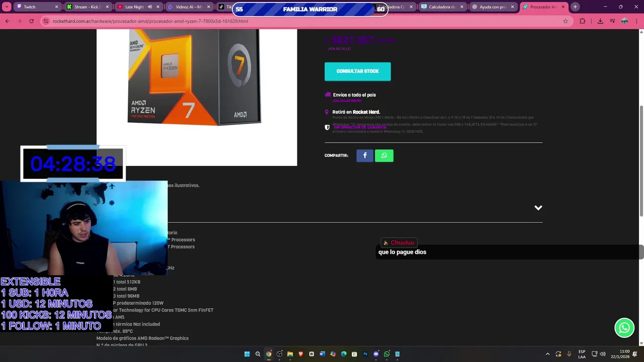644x362 pixels.
Task: Click the shipping truck icon
Action: [328, 95]
